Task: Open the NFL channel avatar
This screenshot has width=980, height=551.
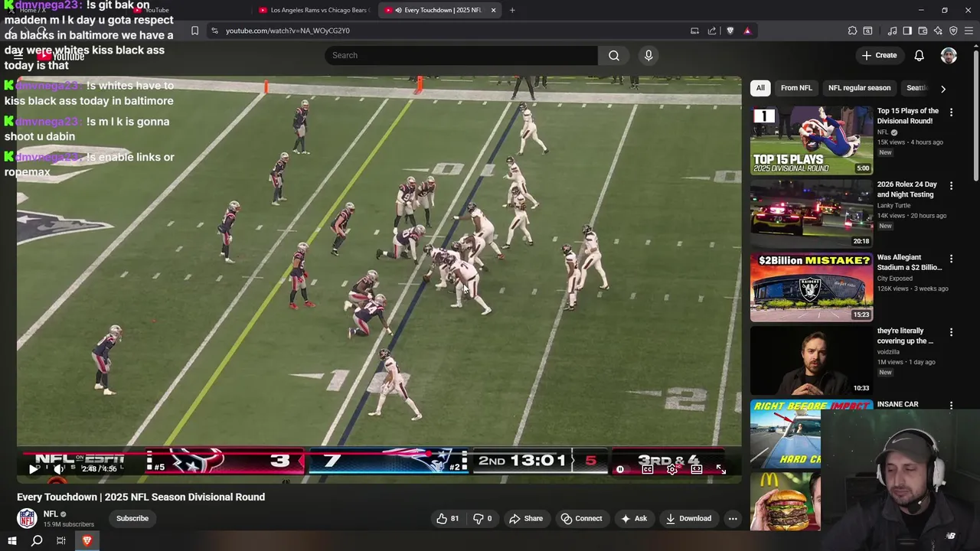Action: (x=27, y=518)
